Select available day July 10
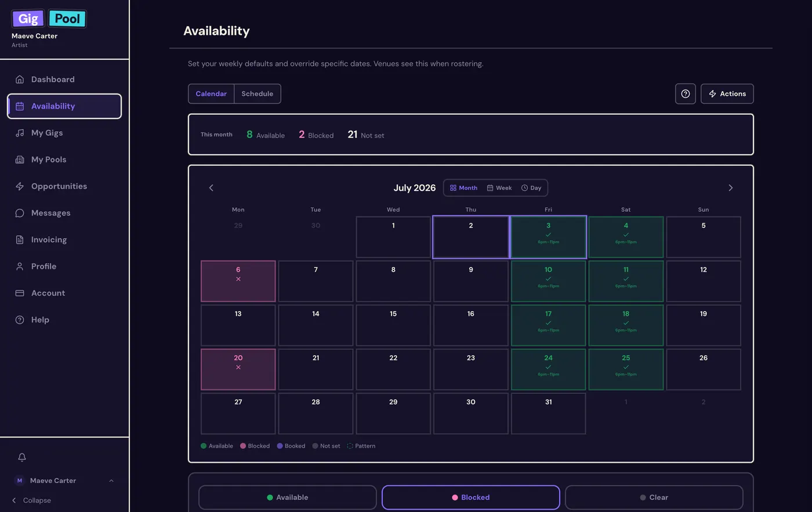The width and height of the screenshot is (812, 512). pos(548,281)
